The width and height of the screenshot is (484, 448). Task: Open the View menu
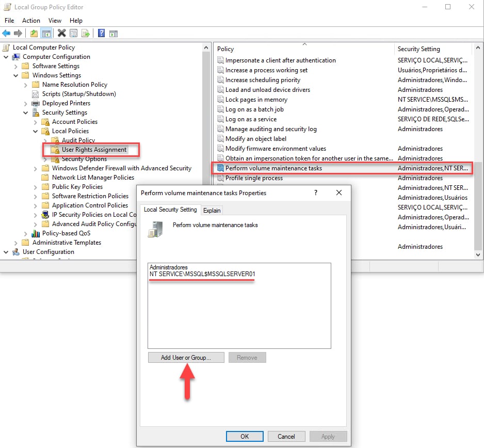(x=55, y=20)
